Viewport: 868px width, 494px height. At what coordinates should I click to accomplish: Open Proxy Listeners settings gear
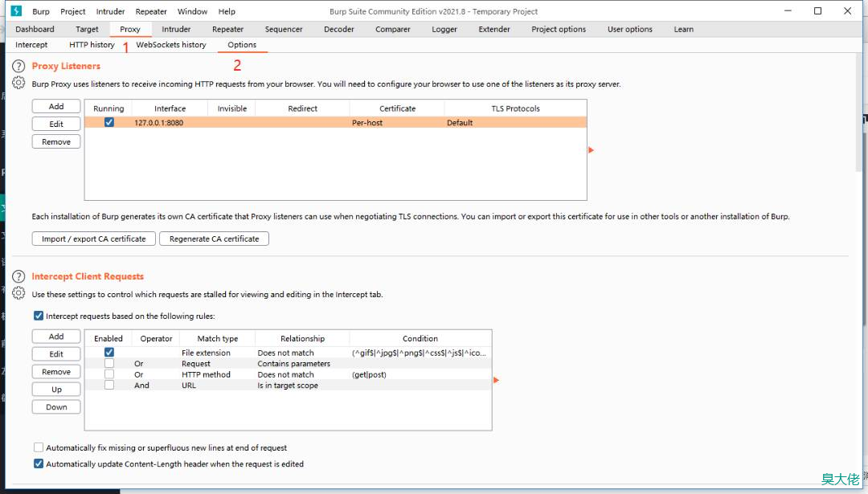click(18, 83)
